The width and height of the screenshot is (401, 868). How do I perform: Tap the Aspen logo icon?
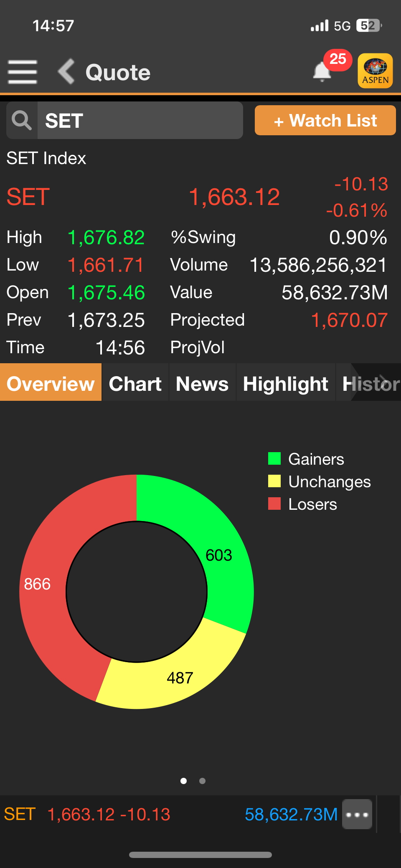375,71
